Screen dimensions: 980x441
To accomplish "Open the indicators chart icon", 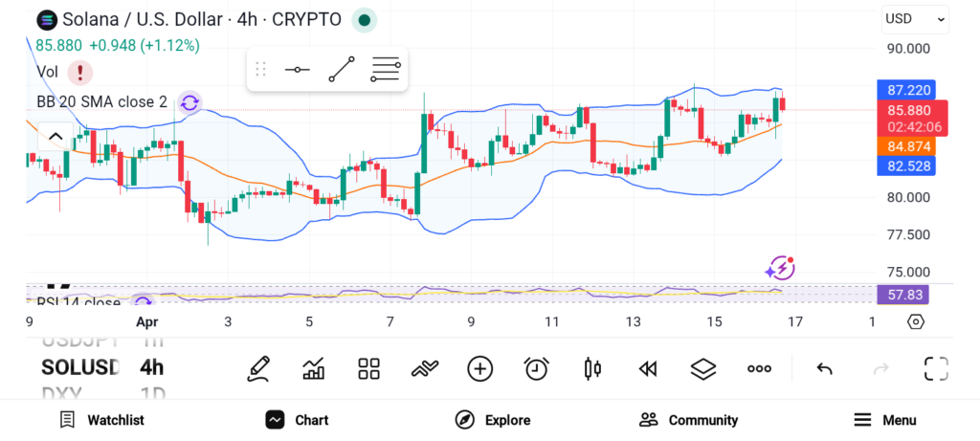I will click(313, 368).
